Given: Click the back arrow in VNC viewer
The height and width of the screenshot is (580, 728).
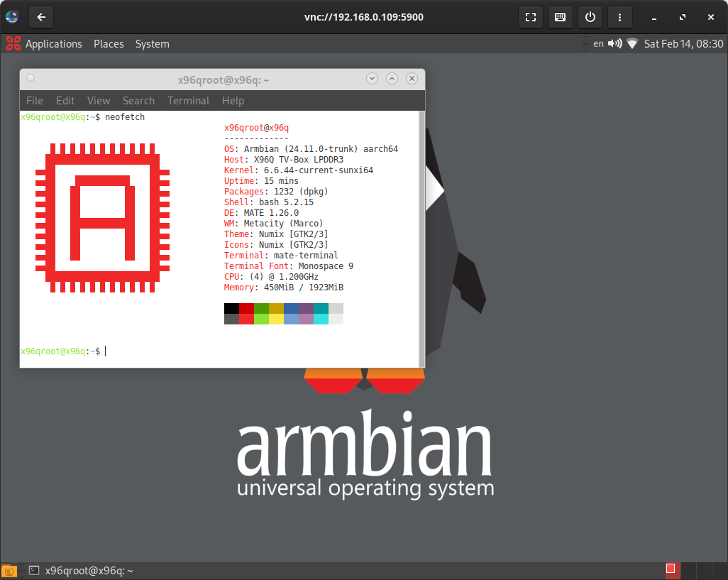Looking at the screenshot, I should coord(41,17).
